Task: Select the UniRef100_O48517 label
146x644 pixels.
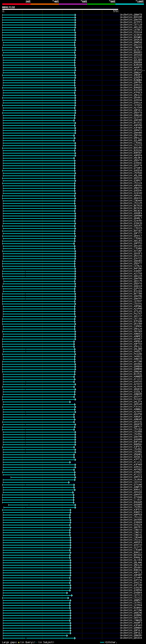Action: (x=131, y=351)
